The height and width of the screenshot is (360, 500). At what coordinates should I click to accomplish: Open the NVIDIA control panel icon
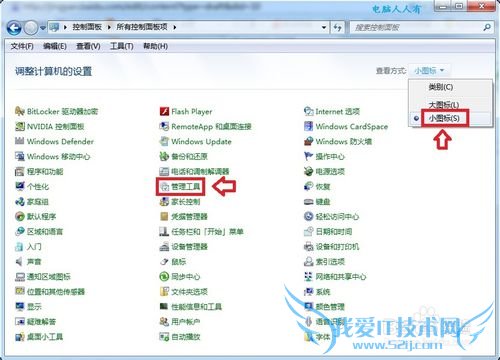click(20, 126)
